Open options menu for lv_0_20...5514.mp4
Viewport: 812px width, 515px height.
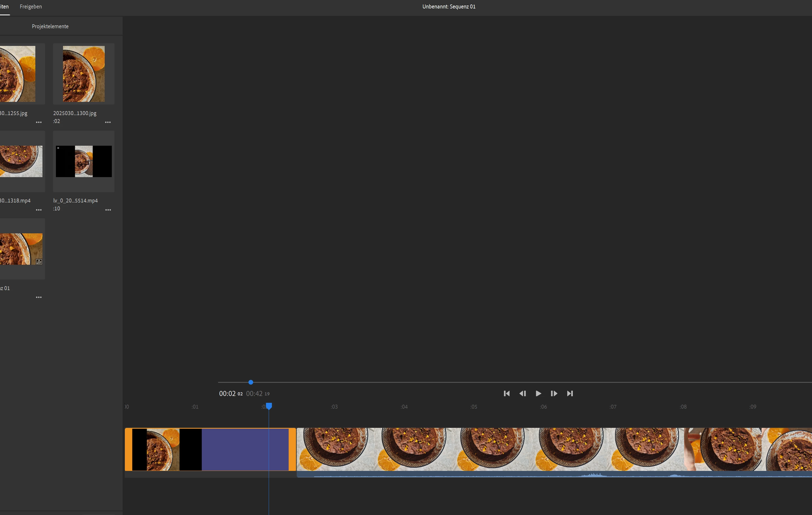[108, 210]
